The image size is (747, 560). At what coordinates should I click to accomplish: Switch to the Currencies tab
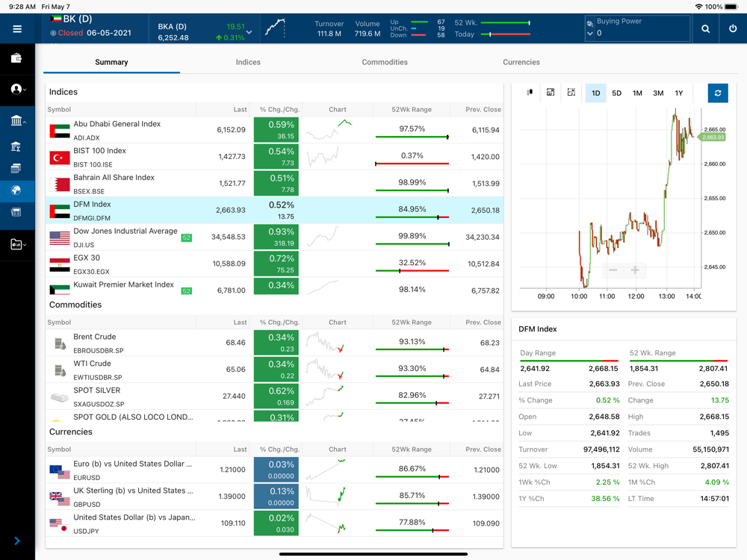pos(521,63)
